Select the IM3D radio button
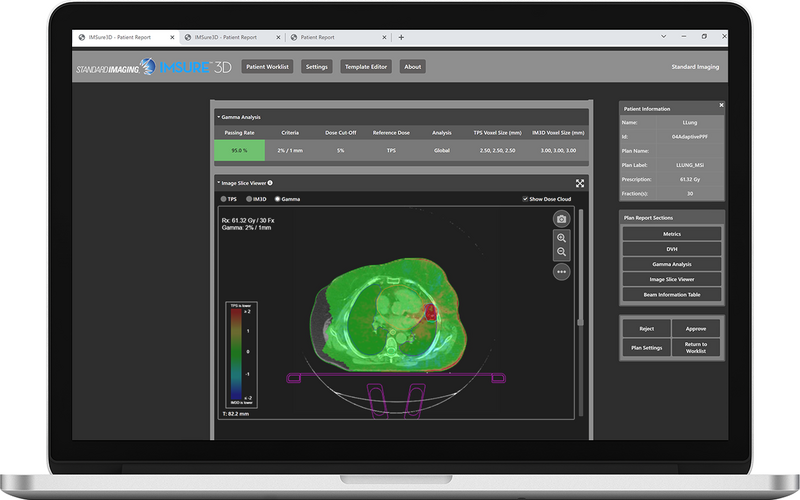Viewport: 800px width, 500px height. [249, 199]
